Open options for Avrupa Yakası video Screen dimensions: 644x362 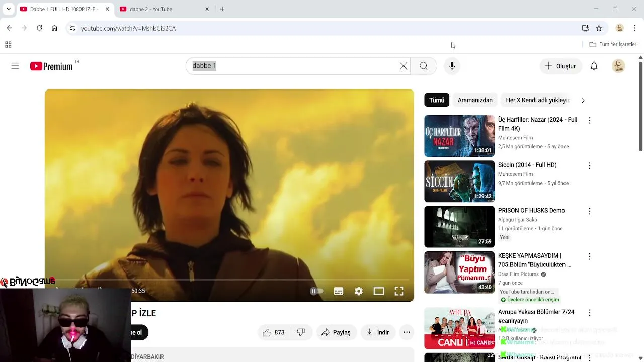point(590,313)
